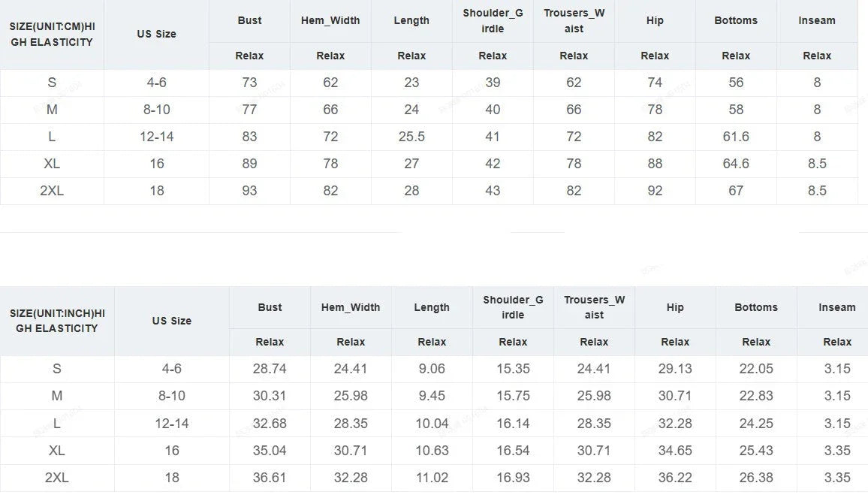This screenshot has height=495, width=868.
Task: Click the 36.22 hip value for size 2XL
Action: click(x=675, y=478)
